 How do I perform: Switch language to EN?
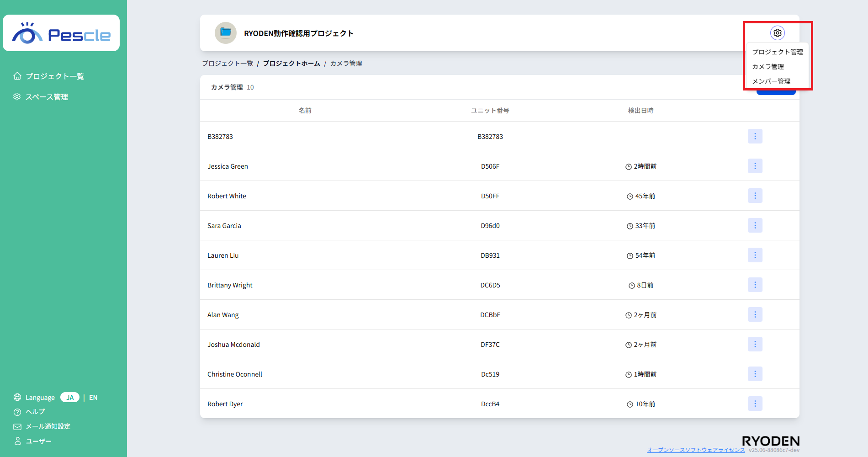[93, 397]
